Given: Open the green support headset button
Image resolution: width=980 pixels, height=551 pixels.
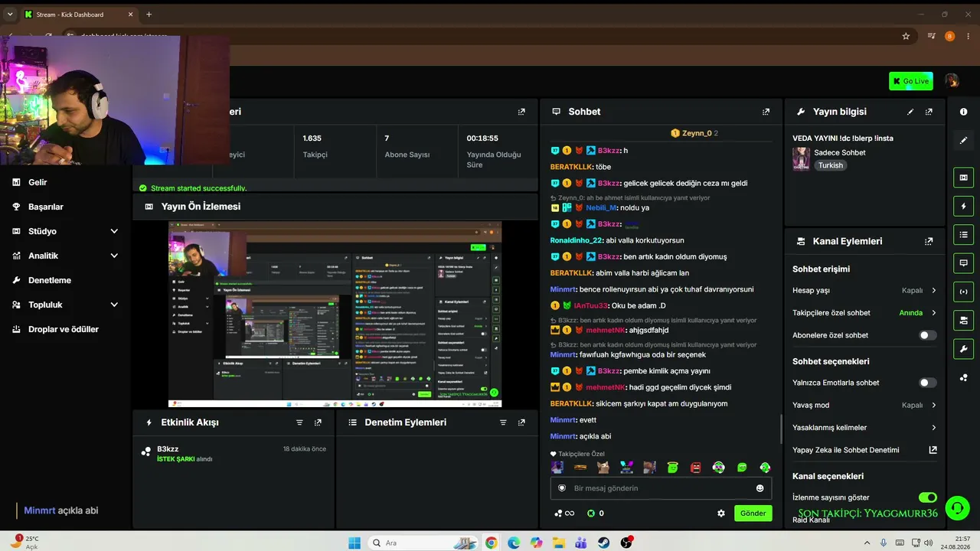Looking at the screenshot, I should click(x=957, y=507).
